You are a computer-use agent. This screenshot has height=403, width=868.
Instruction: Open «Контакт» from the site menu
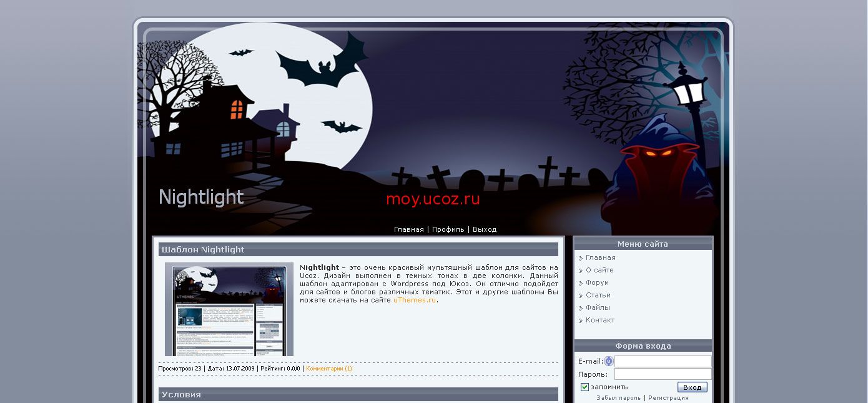click(600, 320)
